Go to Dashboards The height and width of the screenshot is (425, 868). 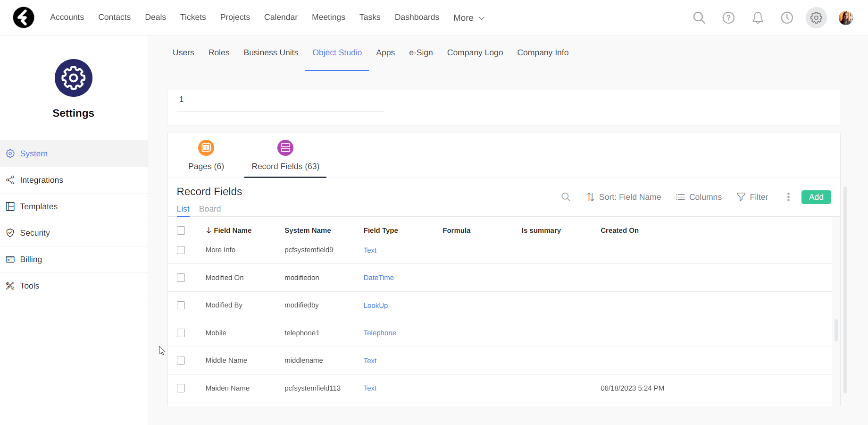417,17
